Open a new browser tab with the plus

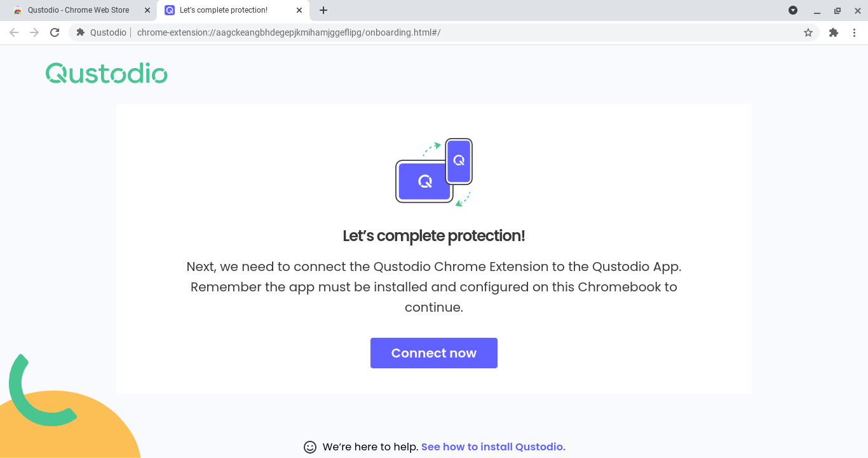(323, 10)
